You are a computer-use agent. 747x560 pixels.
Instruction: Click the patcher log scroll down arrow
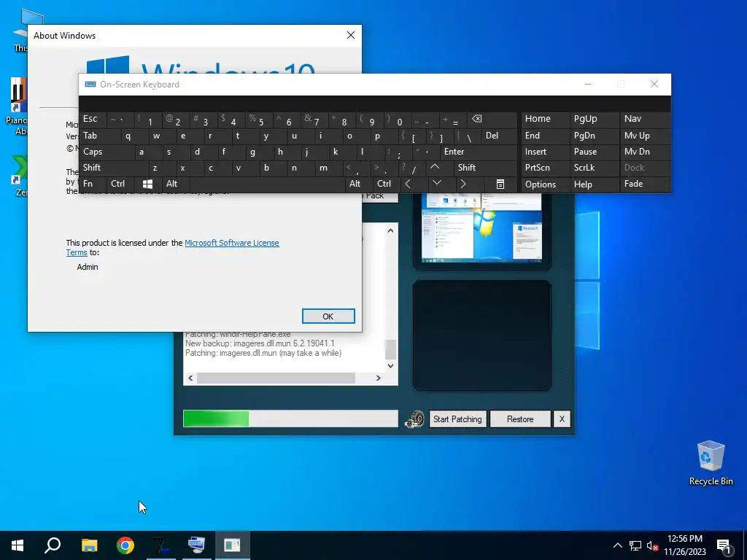390,366
